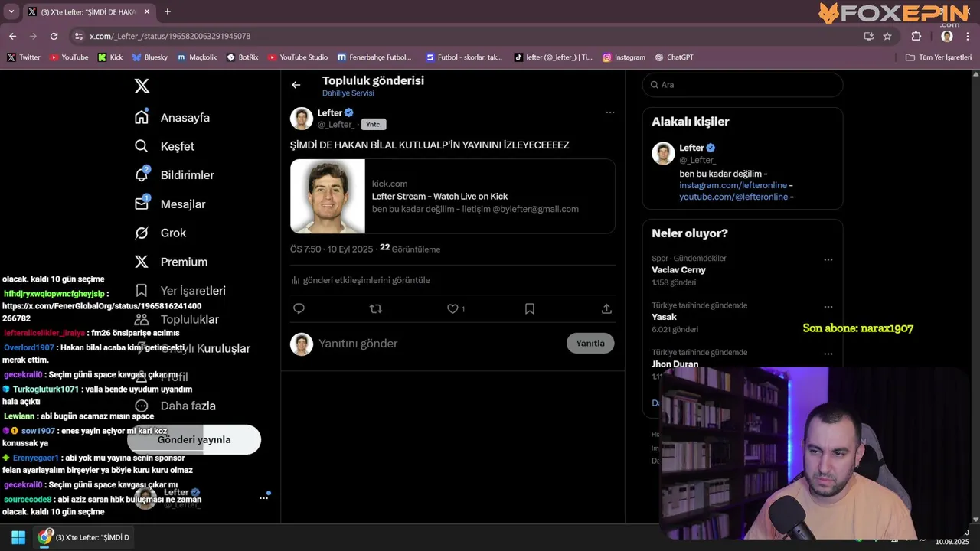Open the YouTube bookmark
The image size is (980, 551).
click(x=69, y=57)
